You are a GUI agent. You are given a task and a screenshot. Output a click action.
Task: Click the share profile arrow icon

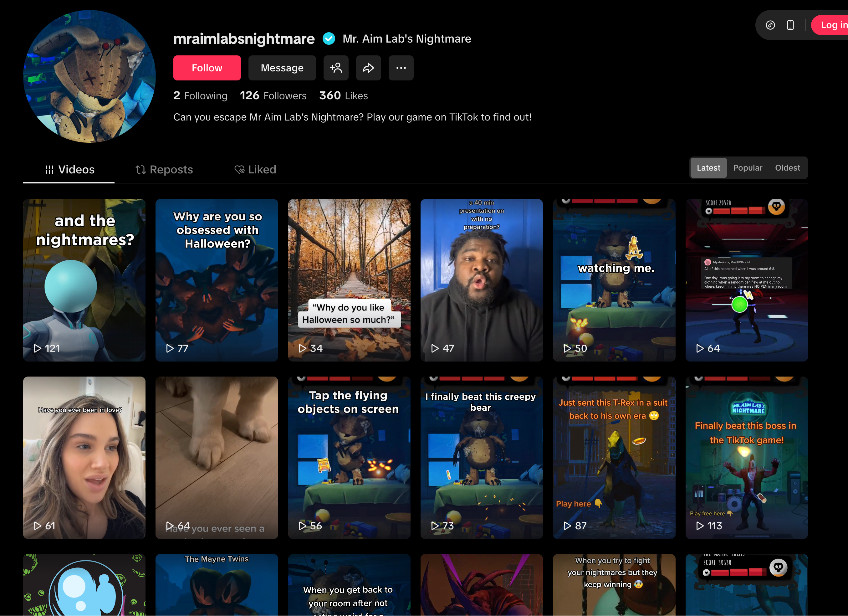(x=368, y=68)
